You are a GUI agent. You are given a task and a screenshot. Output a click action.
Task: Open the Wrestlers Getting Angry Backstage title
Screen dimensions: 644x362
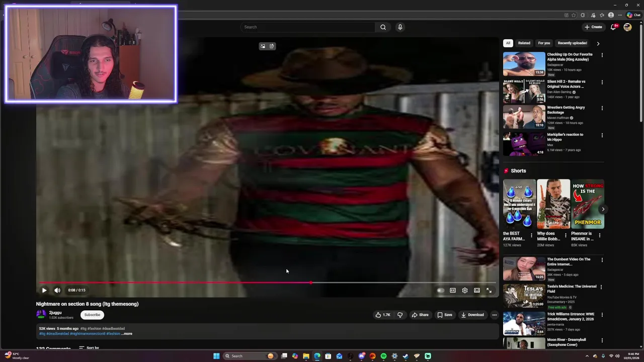566,110
